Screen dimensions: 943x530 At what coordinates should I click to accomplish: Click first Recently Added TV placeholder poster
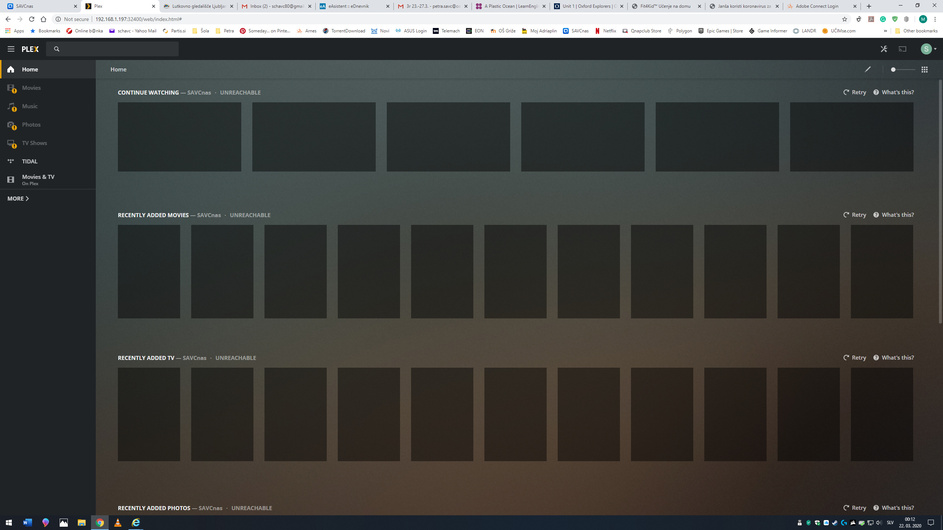pos(149,414)
